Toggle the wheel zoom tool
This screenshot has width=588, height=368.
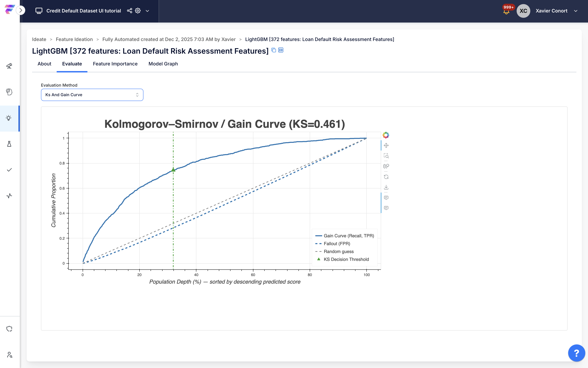point(386,166)
